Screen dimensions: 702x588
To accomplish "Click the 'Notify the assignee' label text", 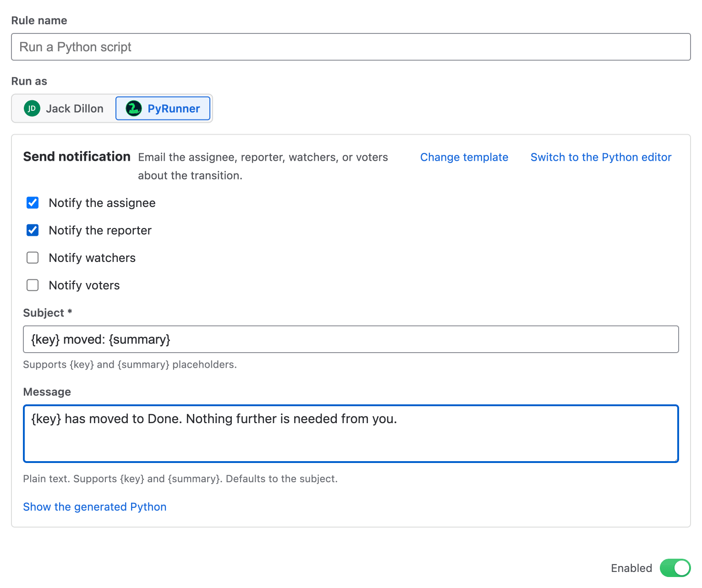I will (x=102, y=203).
